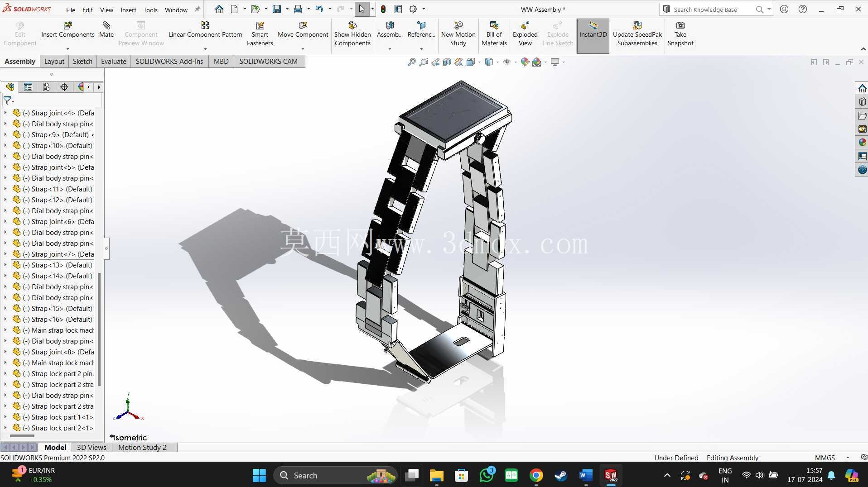868x487 pixels.
Task: Open File Explorer from the taskbar
Action: [436, 475]
